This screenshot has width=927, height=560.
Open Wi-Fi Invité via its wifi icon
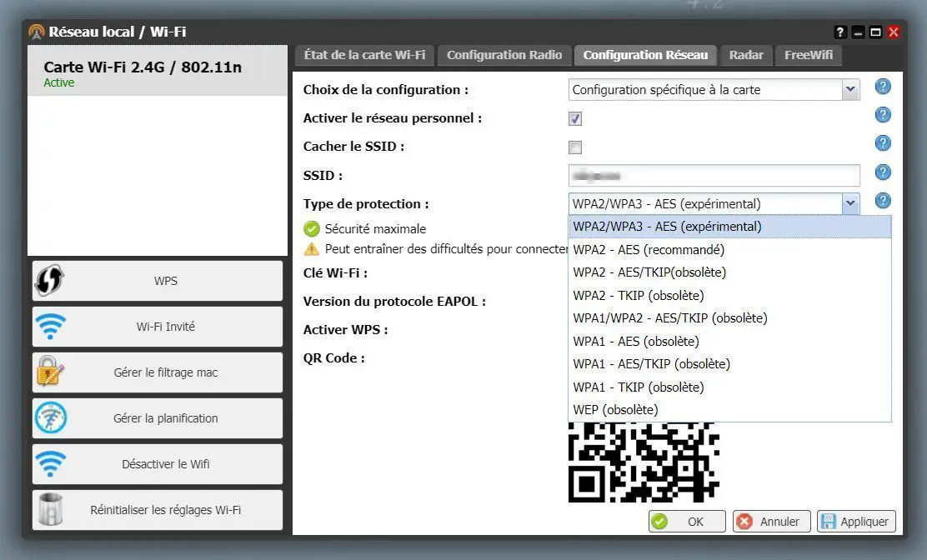click(x=50, y=326)
